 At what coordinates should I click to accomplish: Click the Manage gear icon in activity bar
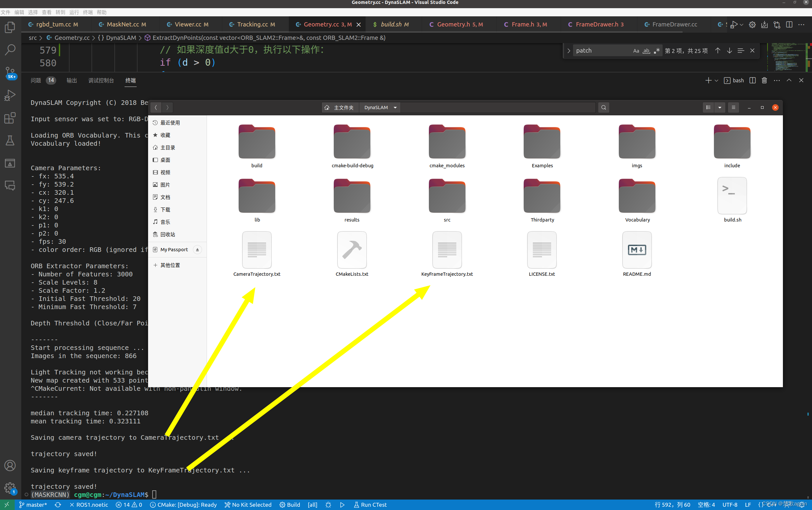(x=10, y=487)
